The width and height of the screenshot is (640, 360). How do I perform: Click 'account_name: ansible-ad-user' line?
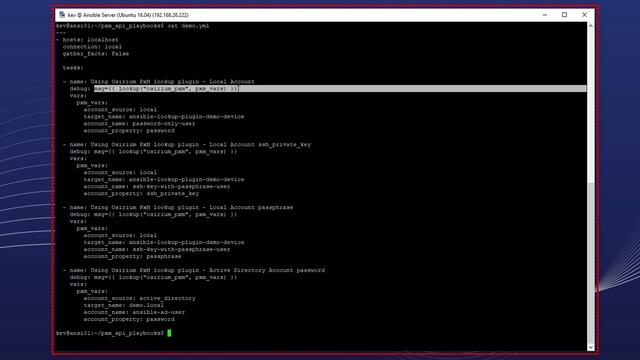coord(134,312)
